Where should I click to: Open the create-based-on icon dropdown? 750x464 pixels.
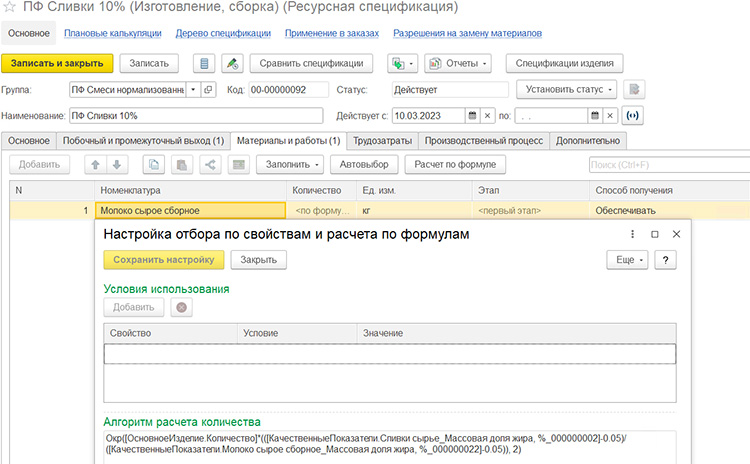pos(402,63)
